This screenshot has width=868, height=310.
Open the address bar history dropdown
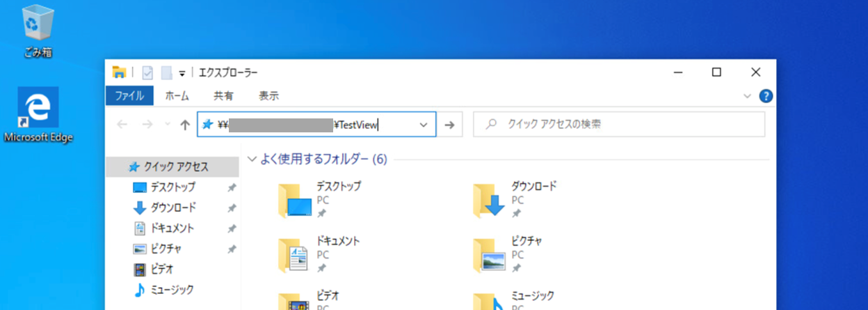point(424,125)
